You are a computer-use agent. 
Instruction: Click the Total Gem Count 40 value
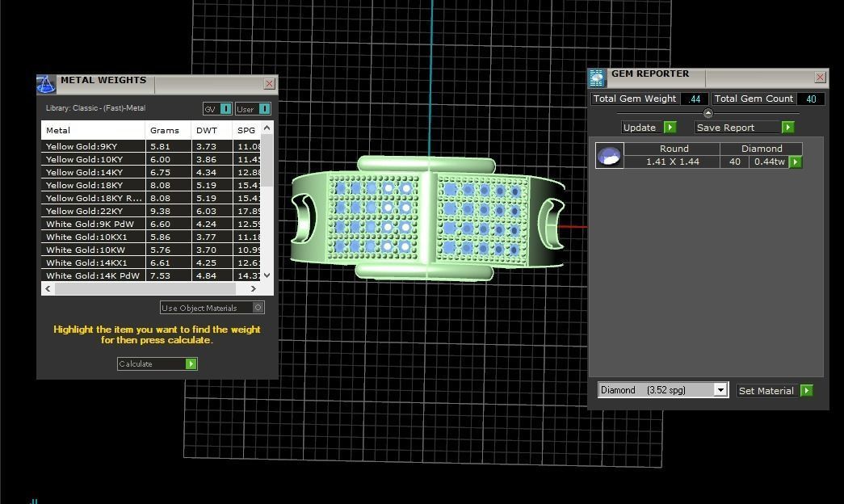pyautogui.click(x=811, y=99)
